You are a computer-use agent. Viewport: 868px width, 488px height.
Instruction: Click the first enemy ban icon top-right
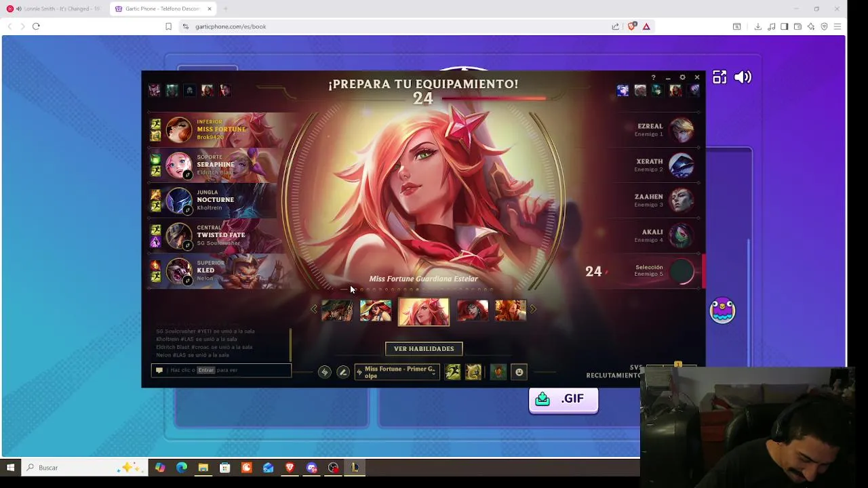[x=623, y=90]
